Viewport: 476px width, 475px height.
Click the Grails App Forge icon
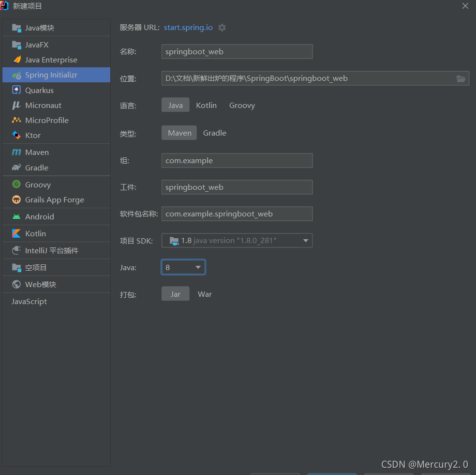pos(16,199)
